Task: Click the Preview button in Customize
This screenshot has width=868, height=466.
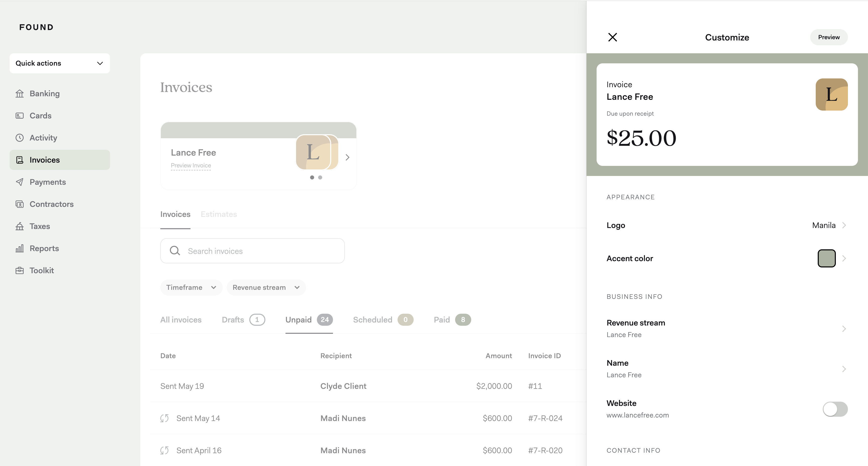Action: (829, 37)
